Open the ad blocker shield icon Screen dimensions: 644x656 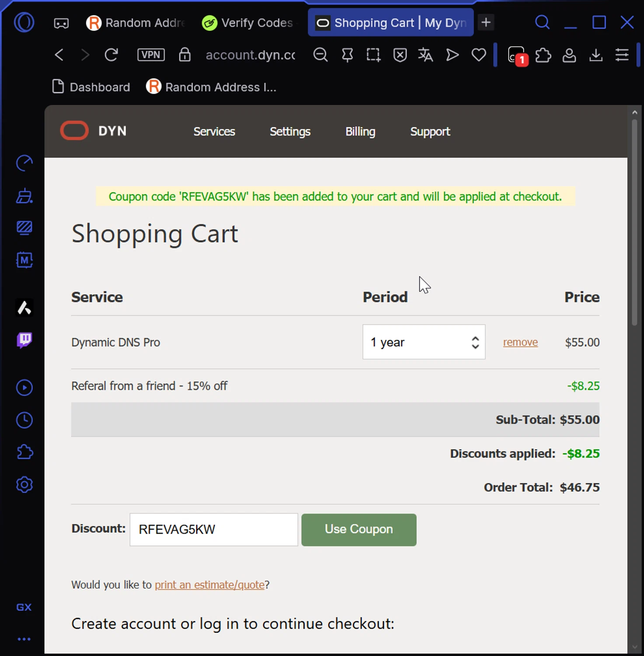pyautogui.click(x=400, y=55)
